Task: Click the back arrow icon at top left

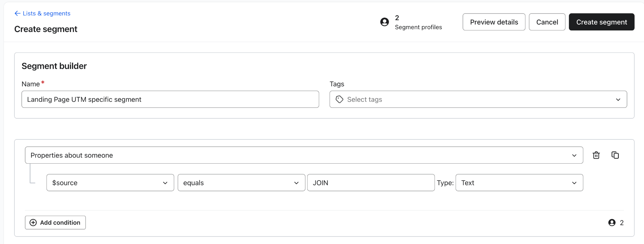Action: (17, 14)
